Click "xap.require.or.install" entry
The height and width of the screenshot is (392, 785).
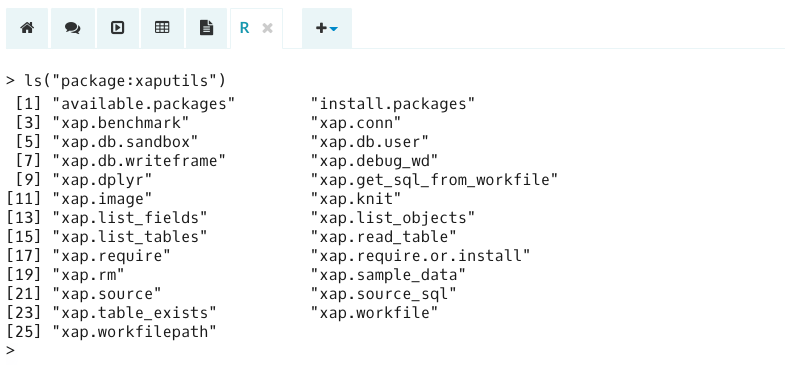(x=420, y=256)
